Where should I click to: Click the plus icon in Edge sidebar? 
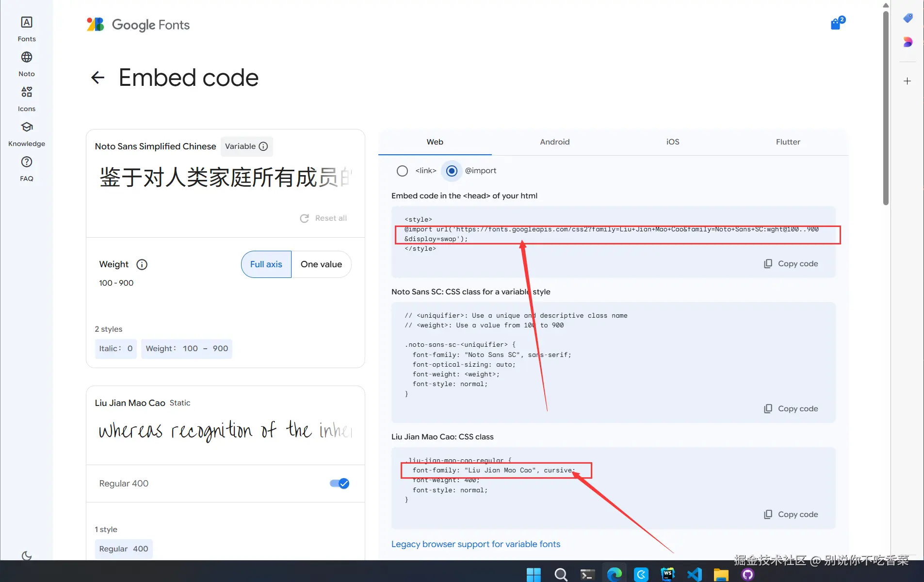[x=908, y=81]
